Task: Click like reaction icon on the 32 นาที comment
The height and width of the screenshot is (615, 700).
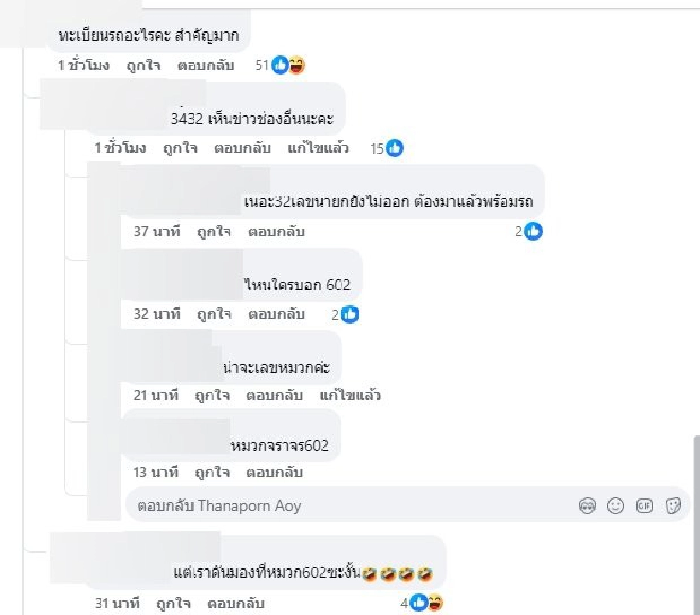Action: (x=350, y=315)
